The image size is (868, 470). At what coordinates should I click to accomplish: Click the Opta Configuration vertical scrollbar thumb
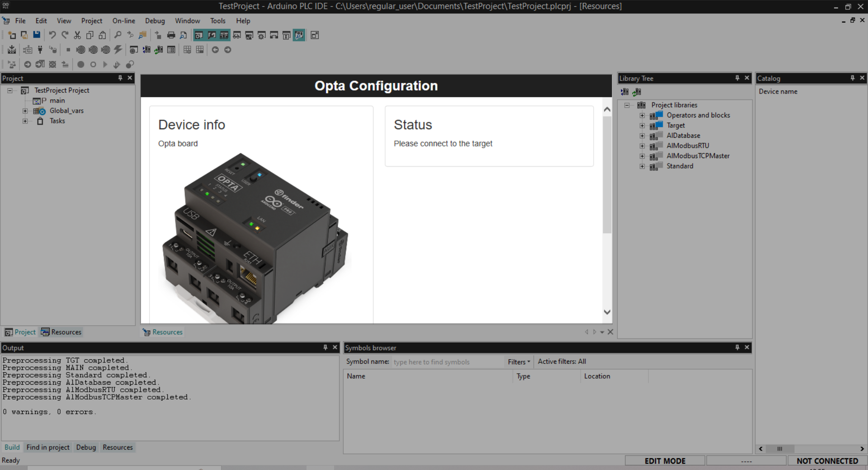[607, 175]
